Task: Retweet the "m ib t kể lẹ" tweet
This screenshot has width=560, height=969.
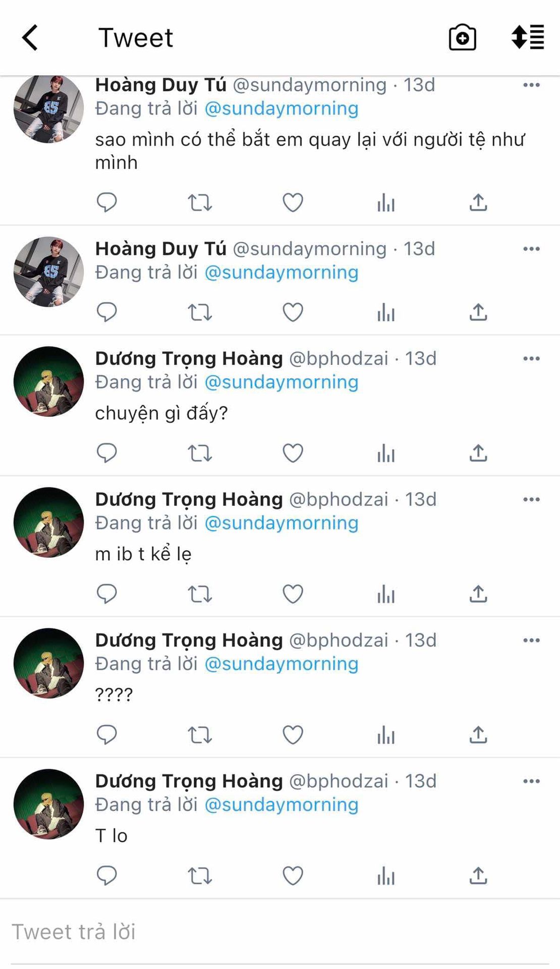Action: [x=200, y=594]
